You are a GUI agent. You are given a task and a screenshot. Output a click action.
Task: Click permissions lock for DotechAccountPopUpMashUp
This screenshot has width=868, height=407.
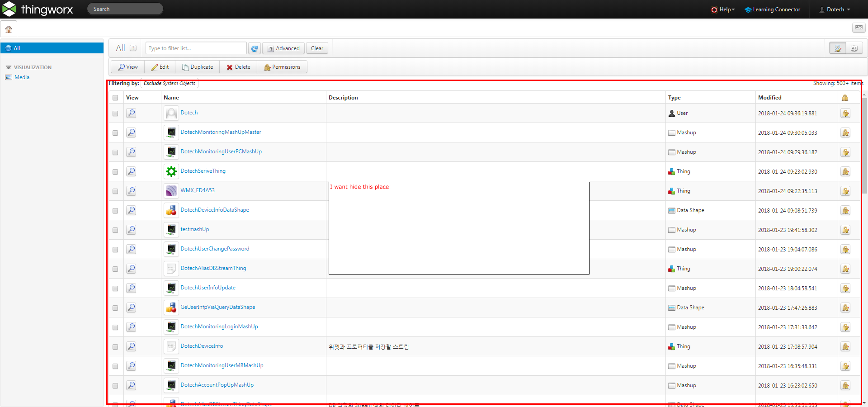[x=845, y=386]
